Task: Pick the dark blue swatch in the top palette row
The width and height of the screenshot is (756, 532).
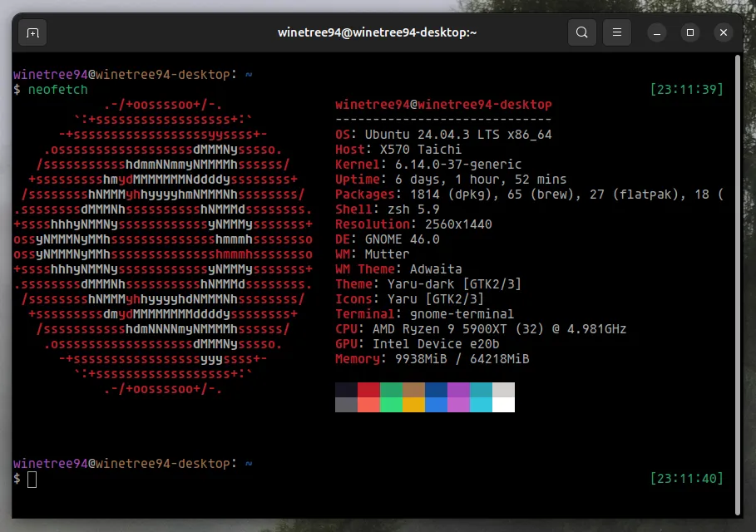Action: [436, 390]
